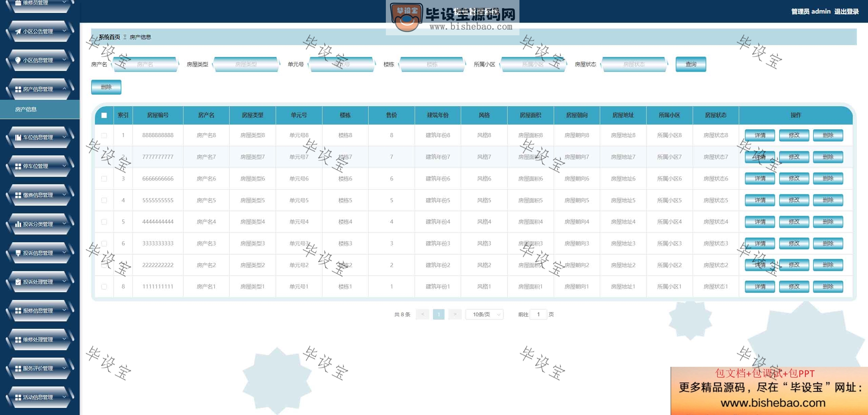
Task: Toggle the select-all checkbox in table header
Action: click(x=104, y=115)
